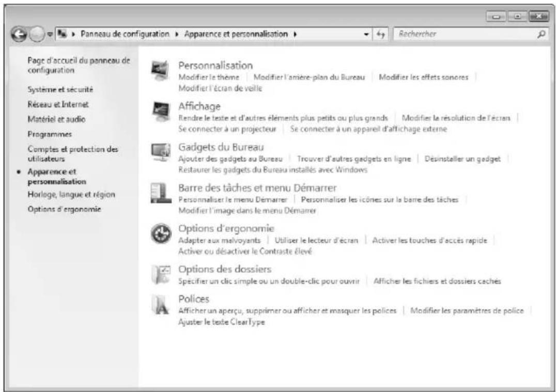Click the Personnalisation category icon
Image resolution: width=556 pixels, height=392 pixels.
(x=160, y=71)
